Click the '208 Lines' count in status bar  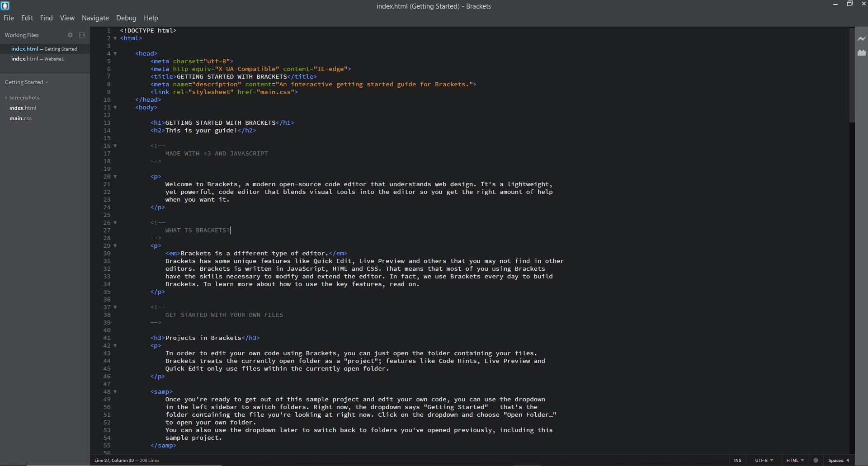click(x=150, y=461)
